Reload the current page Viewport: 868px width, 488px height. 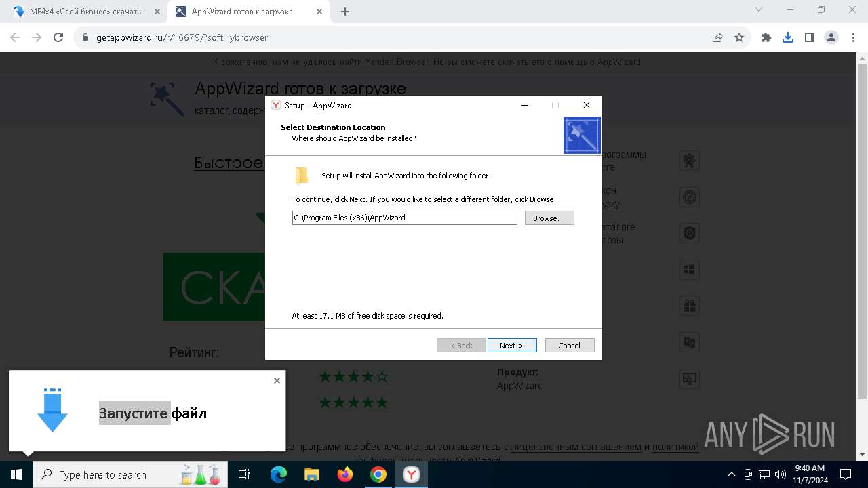coord(58,37)
